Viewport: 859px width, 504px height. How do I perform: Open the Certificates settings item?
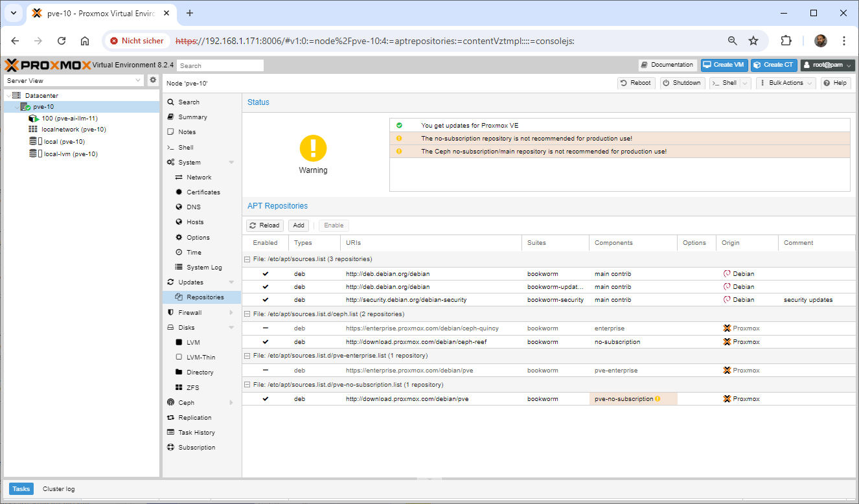[x=203, y=192]
